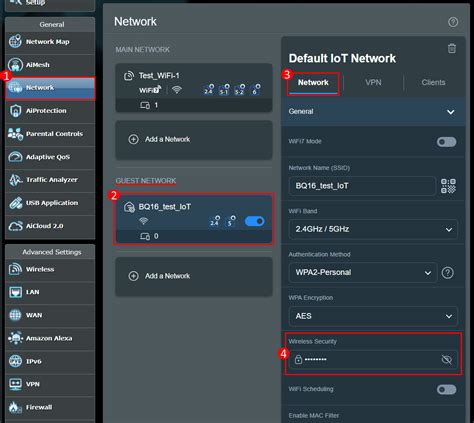
Task: Open Firewall settings
Action: [50, 407]
